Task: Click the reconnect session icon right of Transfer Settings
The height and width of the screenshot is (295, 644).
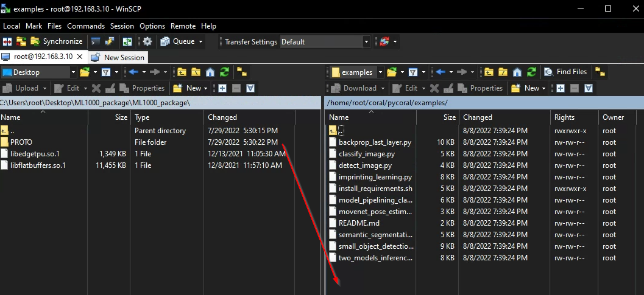Action: pyautogui.click(x=384, y=41)
